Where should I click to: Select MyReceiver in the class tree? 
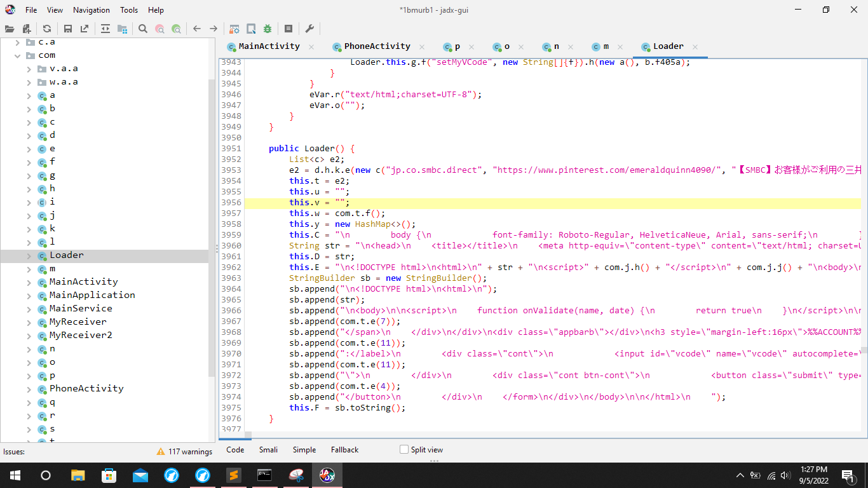click(x=78, y=322)
